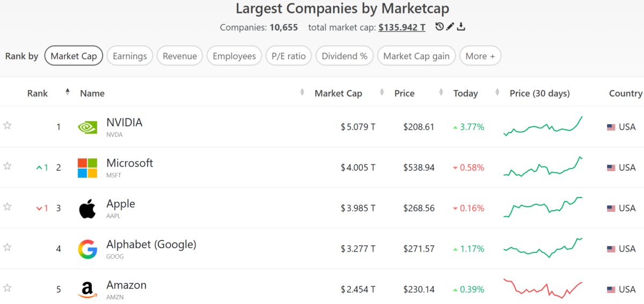Sort by the Market Cap column arrows
This screenshot has width=644, height=304.
point(382,93)
